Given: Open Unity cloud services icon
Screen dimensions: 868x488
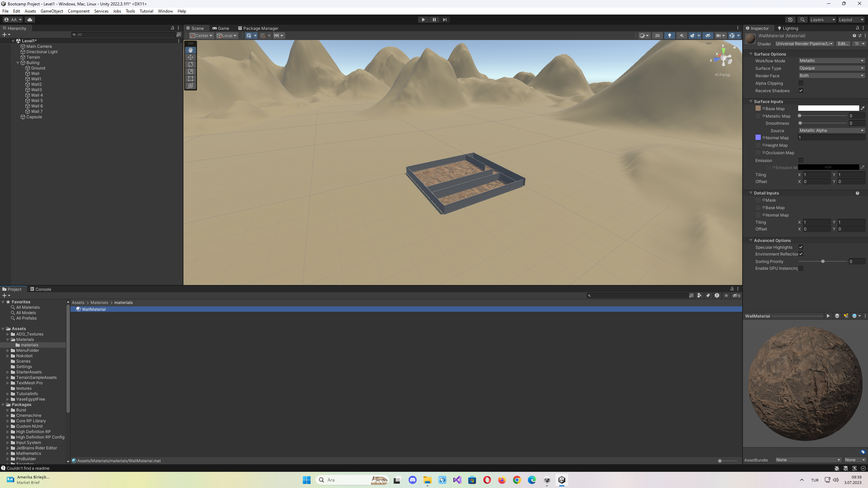Looking at the screenshot, I should (x=30, y=20).
